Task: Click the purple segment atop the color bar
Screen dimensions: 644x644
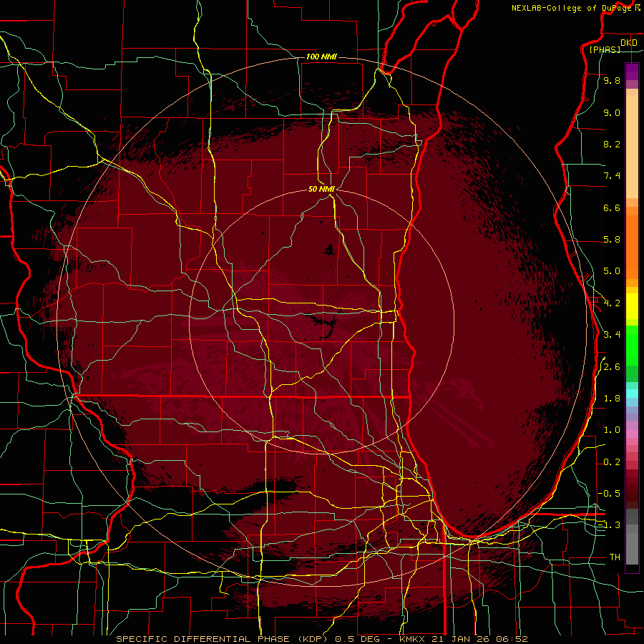Action: [x=632, y=72]
